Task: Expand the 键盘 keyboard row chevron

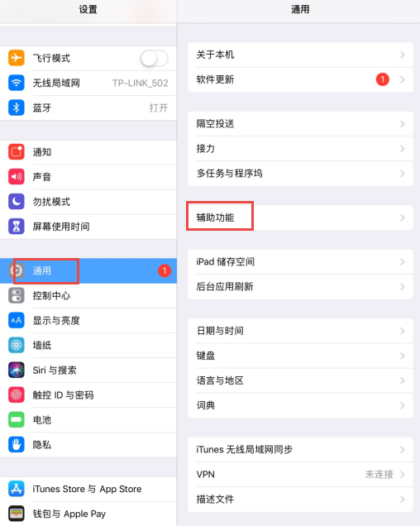Action: click(x=402, y=356)
